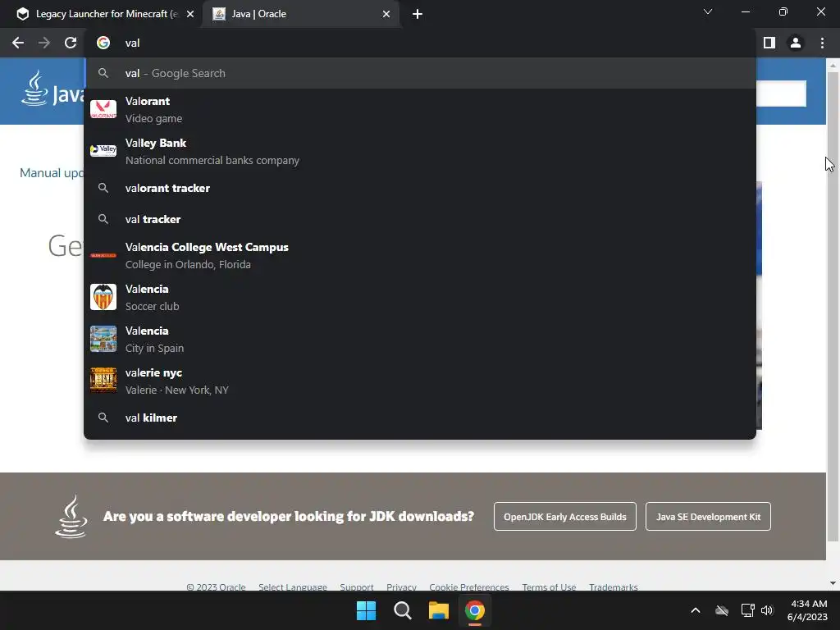This screenshot has width=840, height=630.
Task: Choose the Valorant video game suggestion
Action: pyautogui.click(x=420, y=109)
